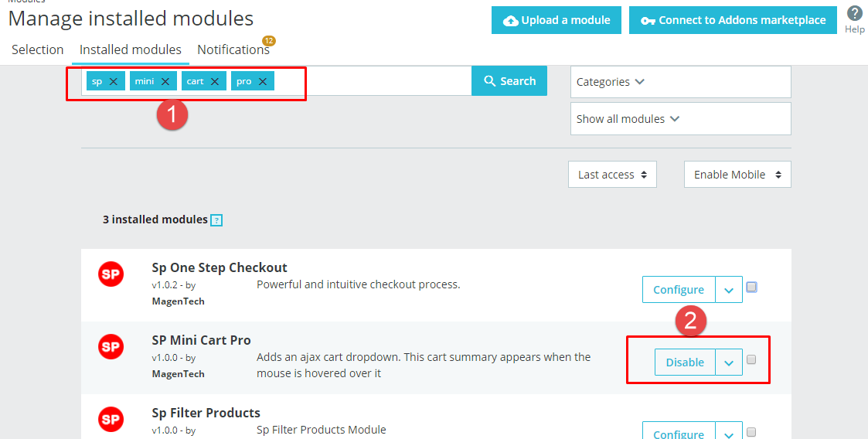This screenshot has height=439, width=868.
Task: Open the Show all modules dropdown
Action: pos(680,118)
